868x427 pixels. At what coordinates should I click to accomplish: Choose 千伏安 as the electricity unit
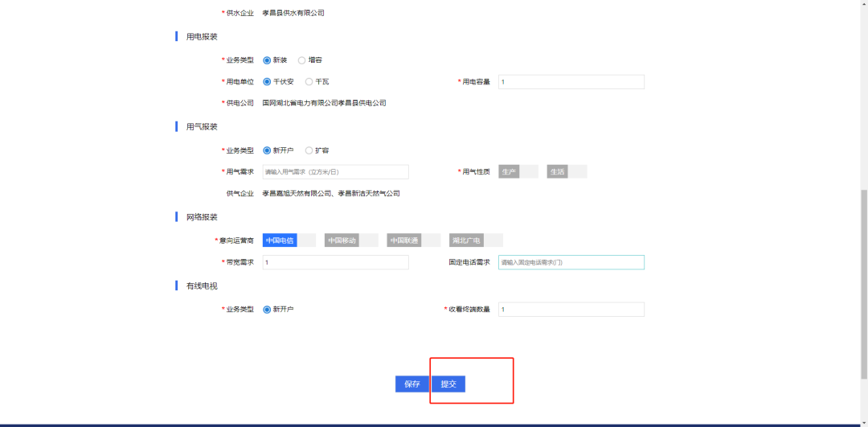[267, 82]
